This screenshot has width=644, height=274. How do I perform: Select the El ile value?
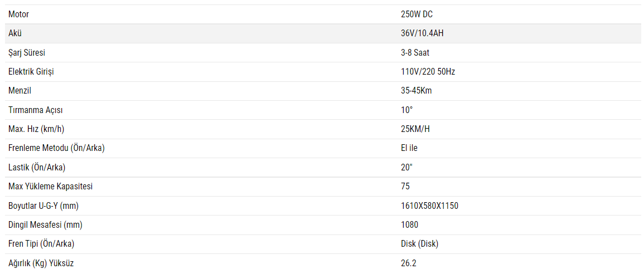tap(409, 148)
